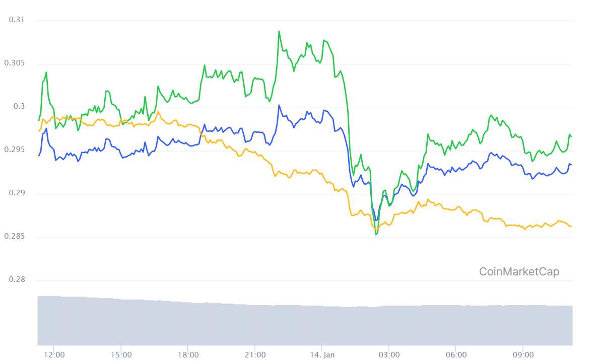Click the green line's lowest dip
602x364 pixels.
376,234
